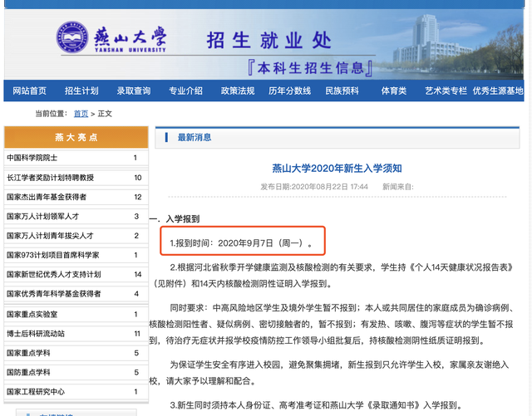Select 民族预科 navigation item
This screenshot has height=416, width=532.
tap(342, 91)
